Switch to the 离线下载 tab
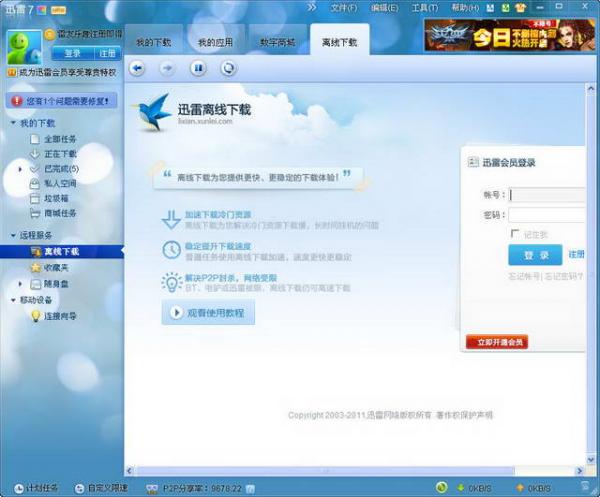The width and height of the screenshot is (600, 497). pyautogui.click(x=340, y=42)
